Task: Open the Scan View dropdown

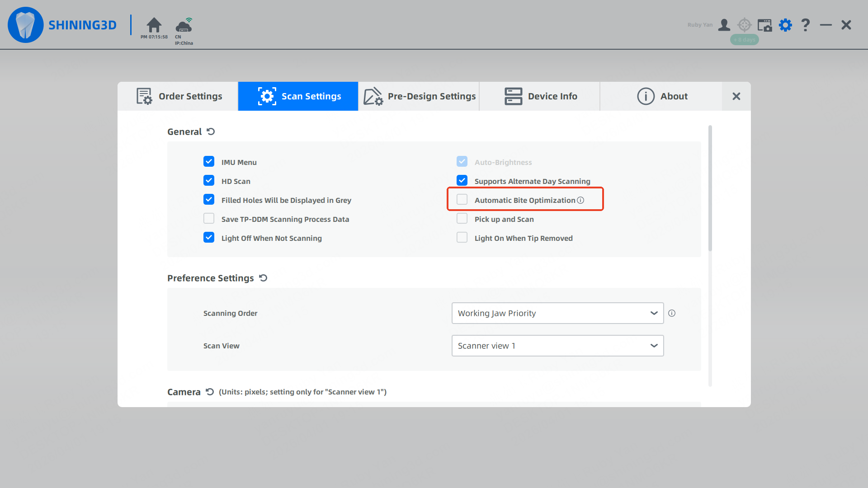Action: point(557,346)
